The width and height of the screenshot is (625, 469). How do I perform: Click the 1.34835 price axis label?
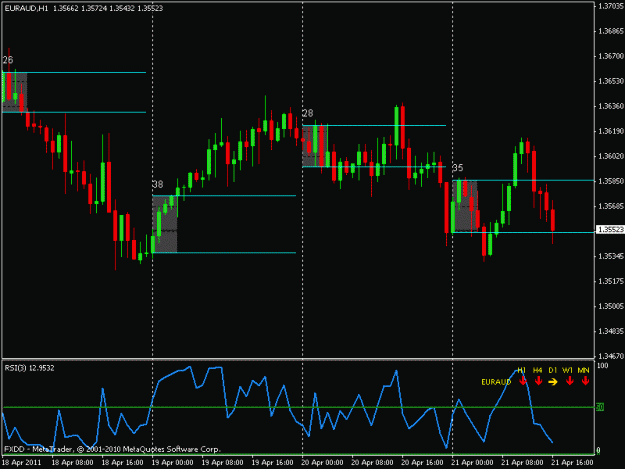611,332
